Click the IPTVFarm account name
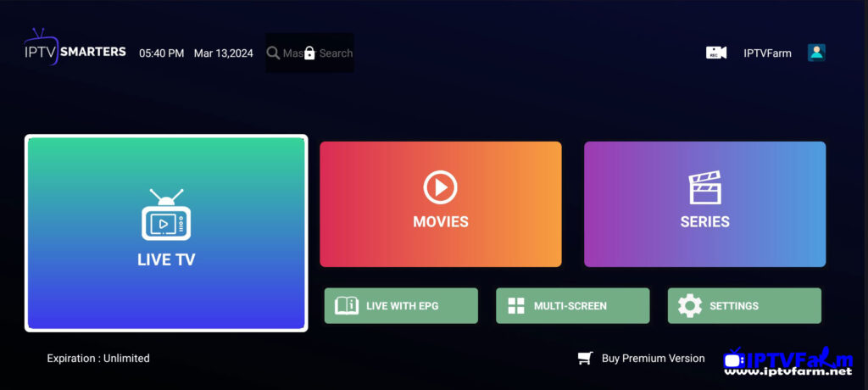This screenshot has width=868, height=390. (767, 53)
